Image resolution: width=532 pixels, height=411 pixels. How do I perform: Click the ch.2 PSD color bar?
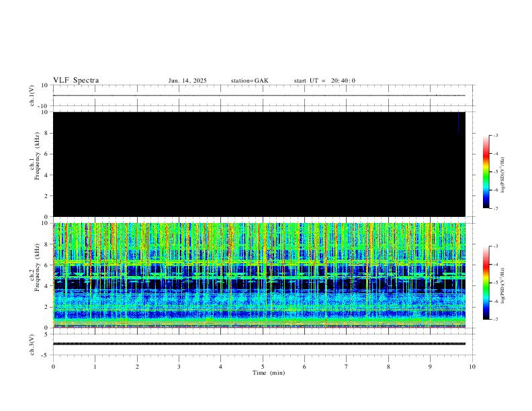click(x=486, y=283)
